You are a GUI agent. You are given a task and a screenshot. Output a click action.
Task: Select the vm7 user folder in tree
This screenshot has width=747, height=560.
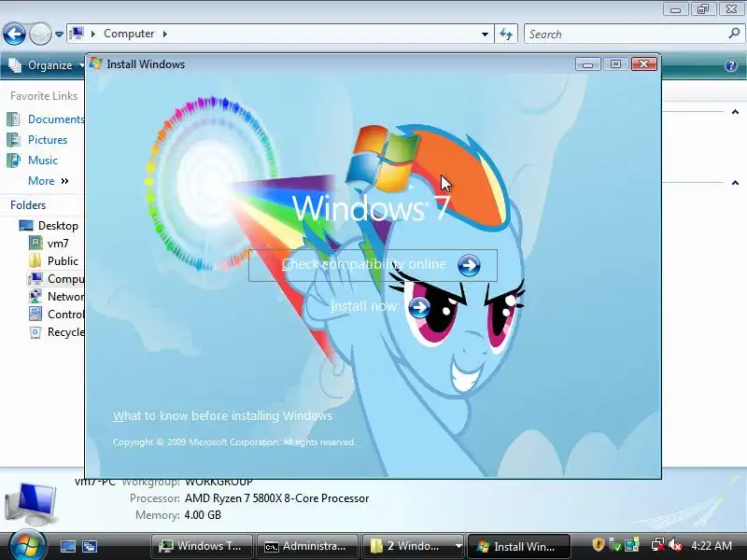click(49, 244)
